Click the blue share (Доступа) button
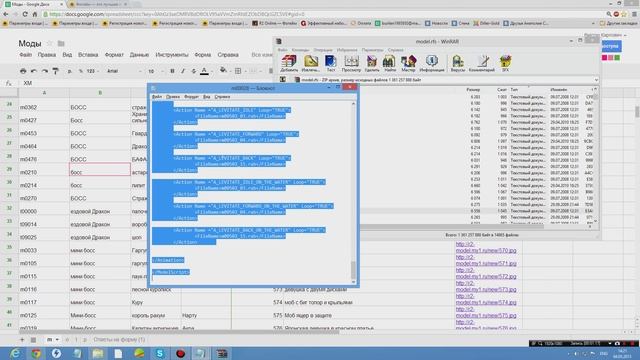640x360 pixels. pos(611,46)
